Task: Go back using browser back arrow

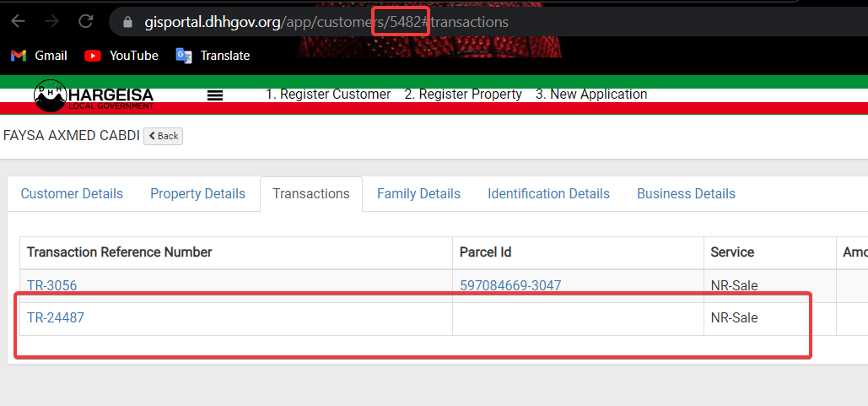Action: coord(19,22)
